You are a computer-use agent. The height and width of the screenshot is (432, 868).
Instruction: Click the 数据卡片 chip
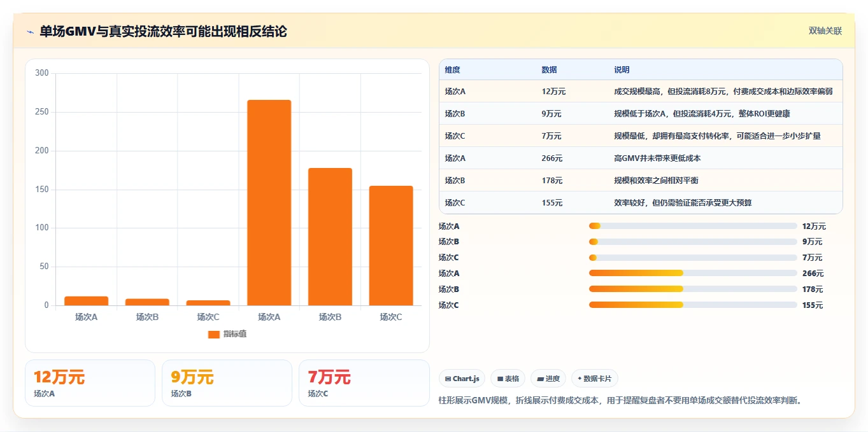(594, 379)
